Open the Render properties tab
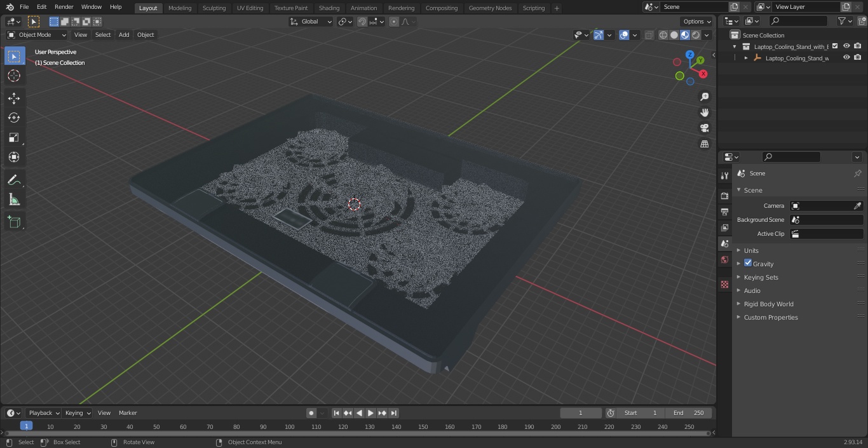This screenshot has width=868, height=448. (724, 196)
